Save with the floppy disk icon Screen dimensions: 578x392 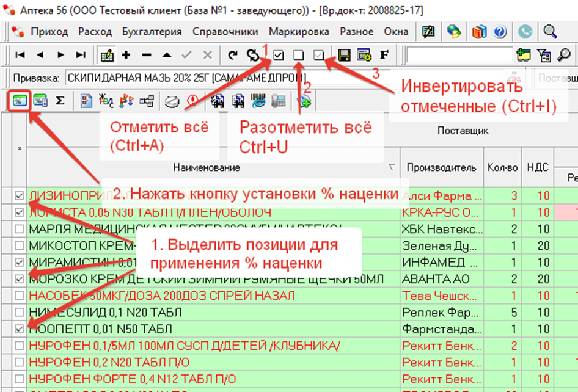(344, 56)
